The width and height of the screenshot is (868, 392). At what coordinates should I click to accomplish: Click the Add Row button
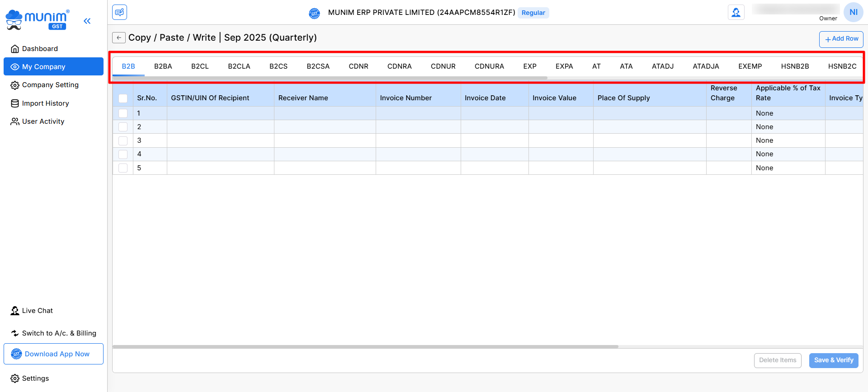[x=841, y=39]
